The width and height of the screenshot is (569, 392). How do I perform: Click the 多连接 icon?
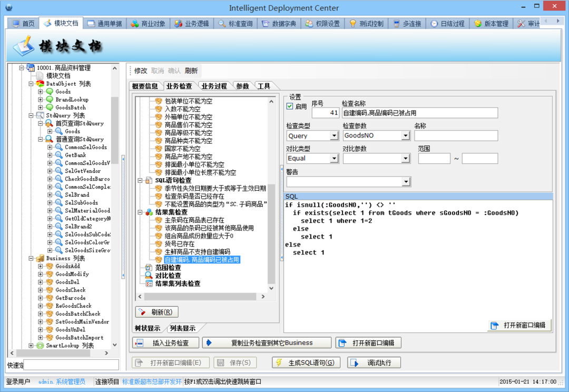coord(396,24)
